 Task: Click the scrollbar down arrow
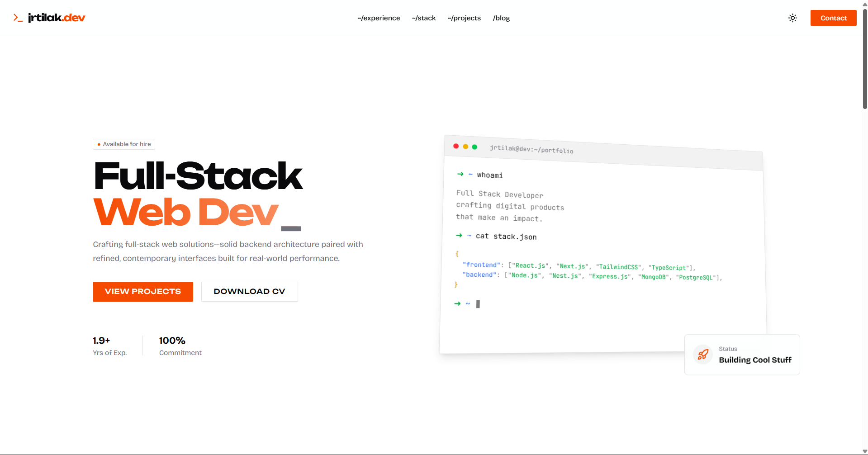pyautogui.click(x=865, y=451)
